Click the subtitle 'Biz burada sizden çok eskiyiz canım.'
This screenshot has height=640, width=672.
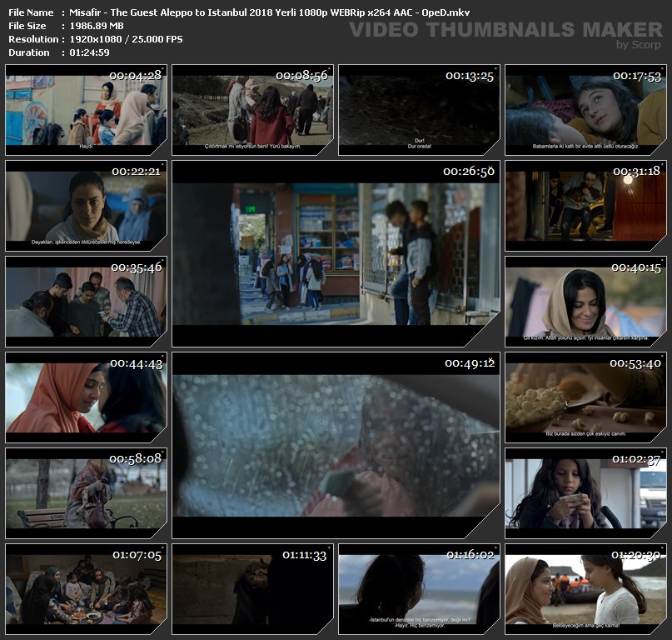586,433
